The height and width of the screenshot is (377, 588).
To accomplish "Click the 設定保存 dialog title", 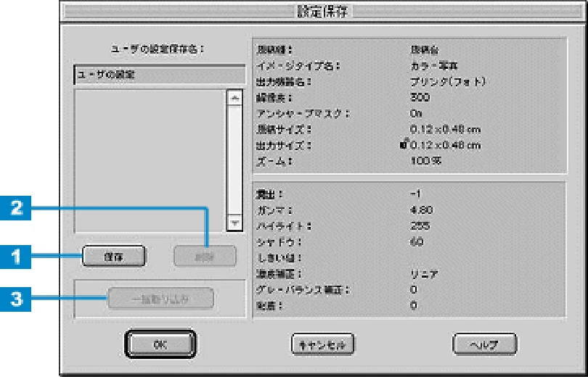I will 322,12.
